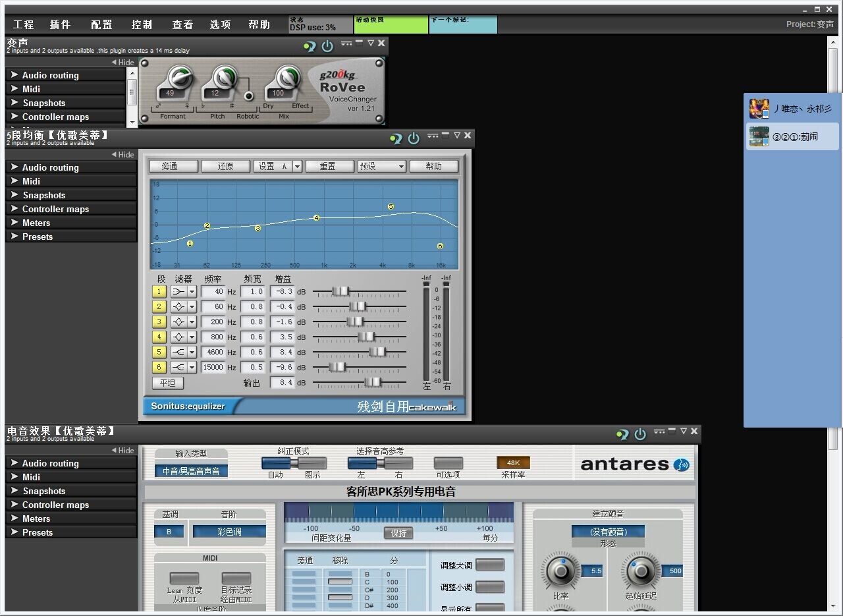Click the 输入类型 中音/男高音声音 selector
The height and width of the screenshot is (616, 843).
coord(192,471)
